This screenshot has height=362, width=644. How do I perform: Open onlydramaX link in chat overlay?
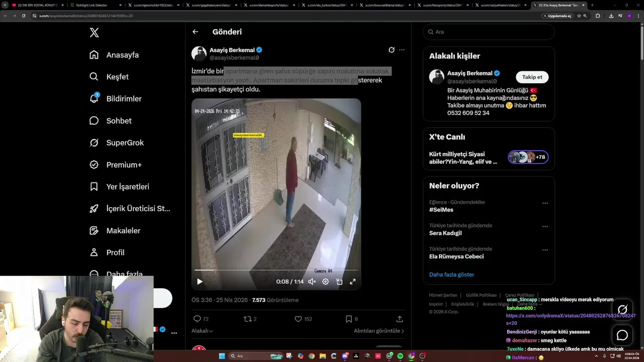(571, 319)
